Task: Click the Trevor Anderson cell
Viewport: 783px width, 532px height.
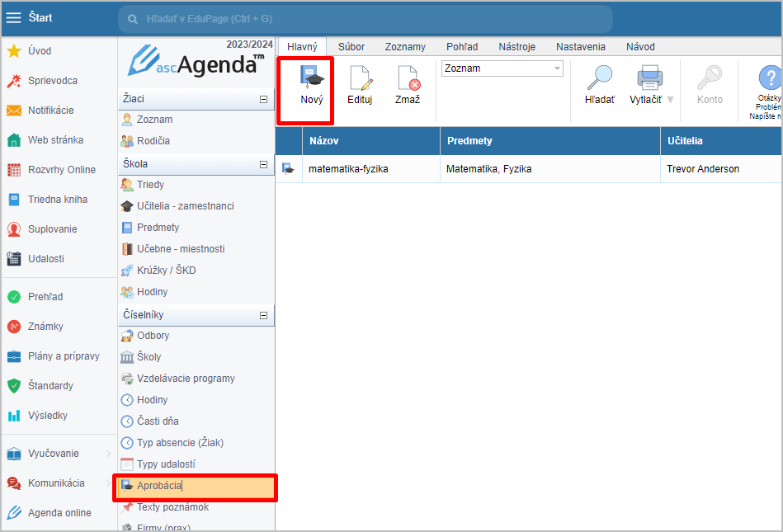Action: click(x=721, y=169)
